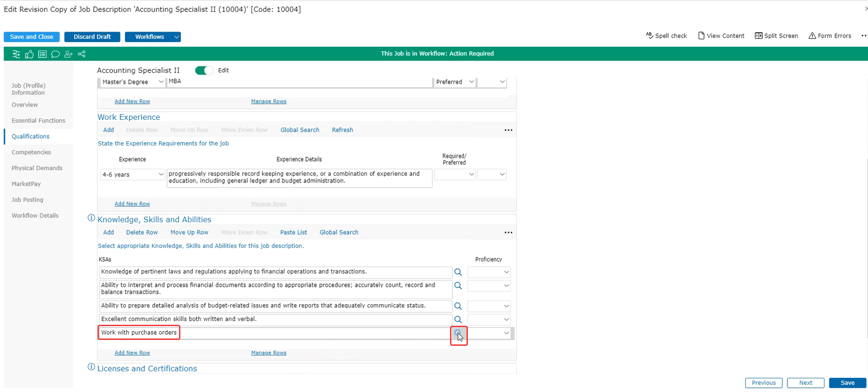Viewport: 868px width, 392px height.
Task: Click the share icon in green toolbar
Action: click(x=81, y=54)
